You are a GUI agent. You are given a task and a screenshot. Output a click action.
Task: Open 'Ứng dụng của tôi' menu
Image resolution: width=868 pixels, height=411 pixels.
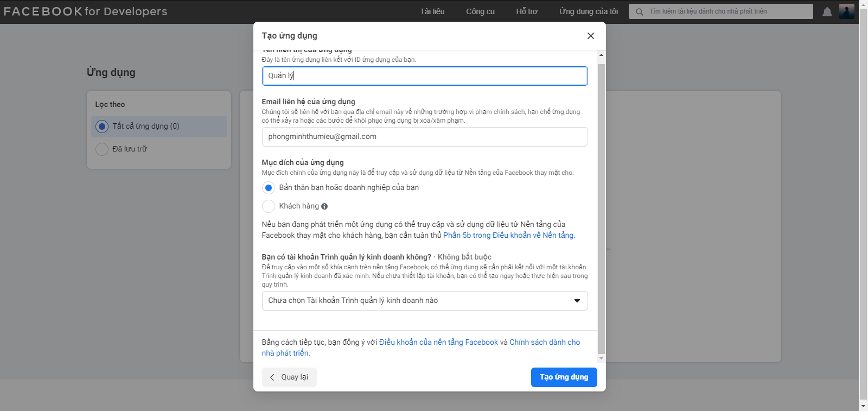pos(589,11)
